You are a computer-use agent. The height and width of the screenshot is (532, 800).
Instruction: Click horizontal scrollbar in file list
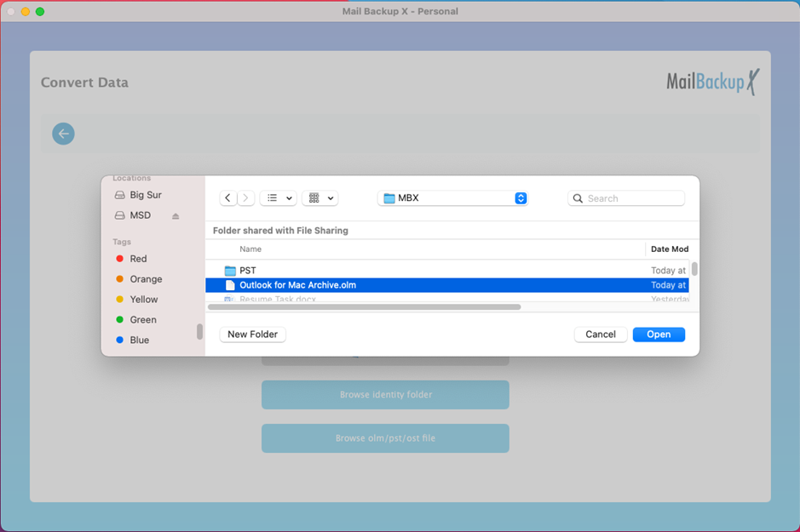coord(365,306)
